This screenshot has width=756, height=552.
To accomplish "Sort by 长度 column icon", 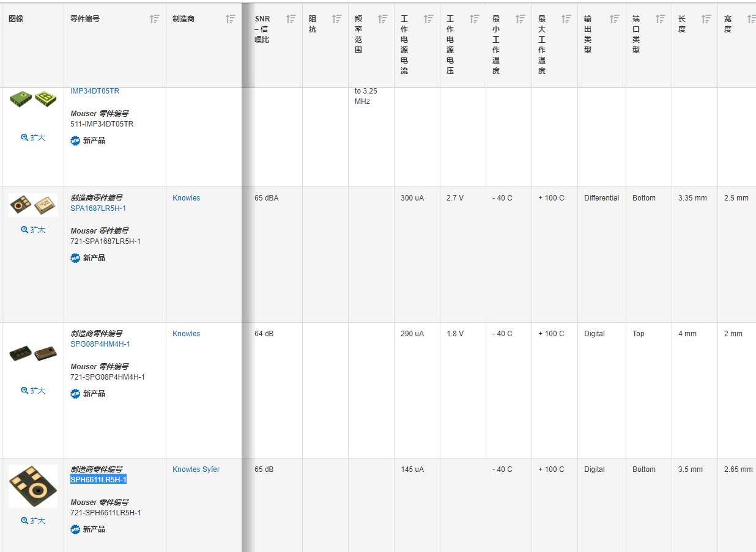I will coord(706,19).
